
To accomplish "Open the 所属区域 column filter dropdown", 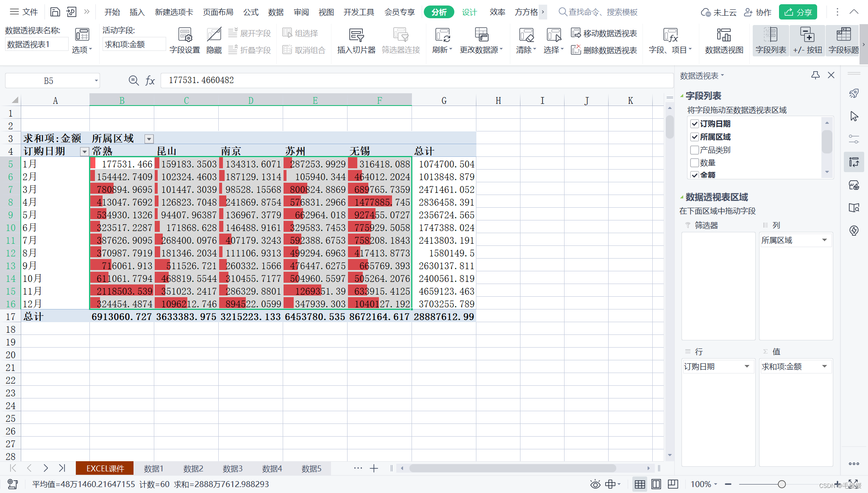I will (x=149, y=139).
